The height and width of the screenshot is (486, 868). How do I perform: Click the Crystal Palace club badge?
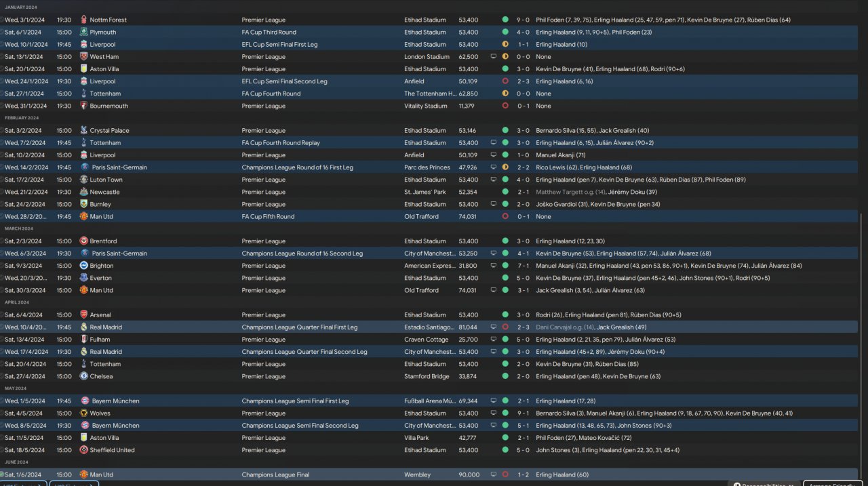point(84,130)
